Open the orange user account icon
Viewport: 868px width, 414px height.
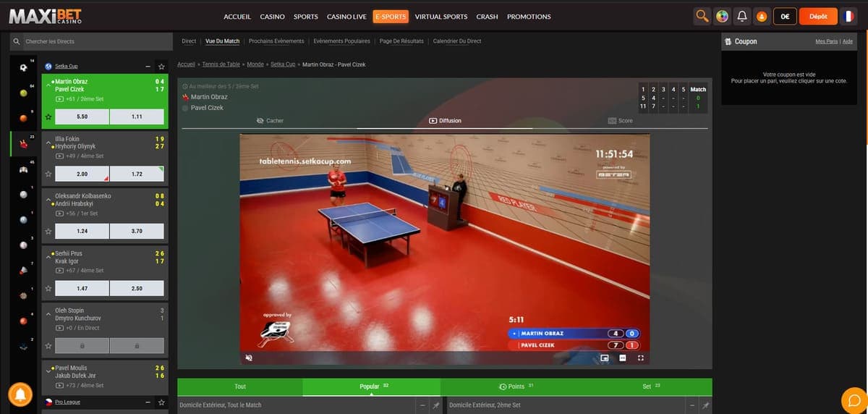pyautogui.click(x=761, y=16)
